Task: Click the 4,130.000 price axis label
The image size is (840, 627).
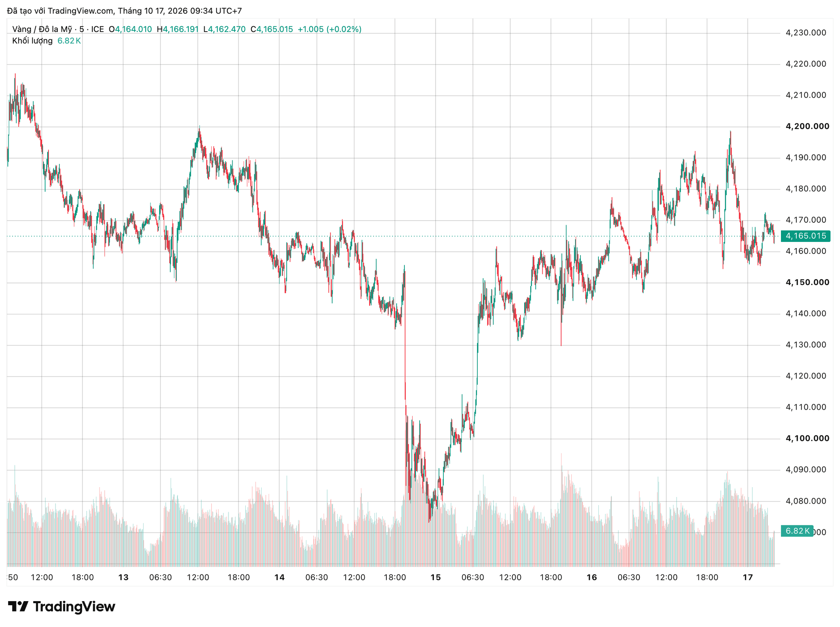Action: click(806, 344)
